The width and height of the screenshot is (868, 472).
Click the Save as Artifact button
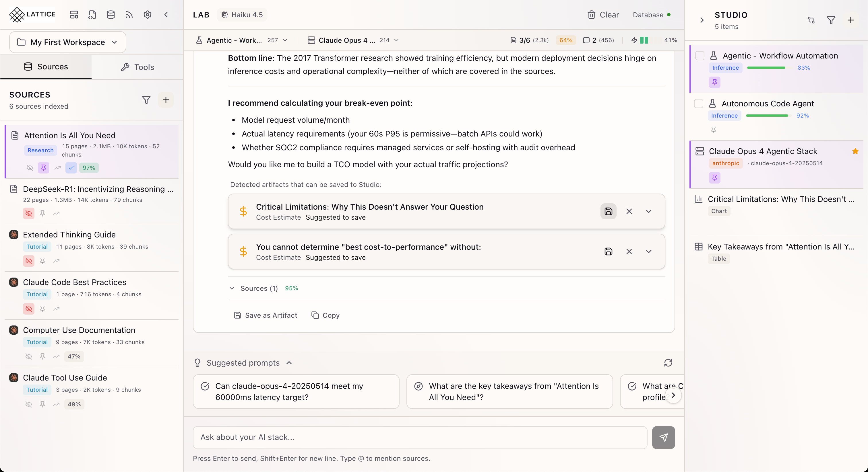coord(266,315)
